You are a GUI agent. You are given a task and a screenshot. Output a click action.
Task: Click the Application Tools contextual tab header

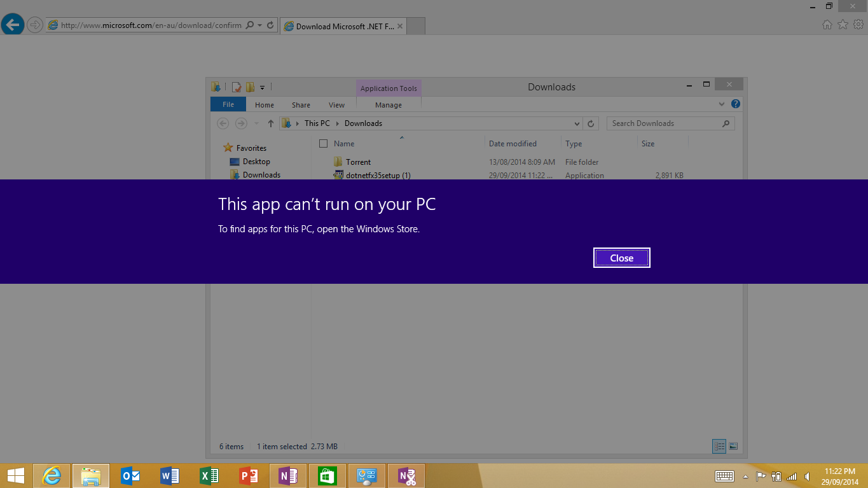pyautogui.click(x=389, y=88)
